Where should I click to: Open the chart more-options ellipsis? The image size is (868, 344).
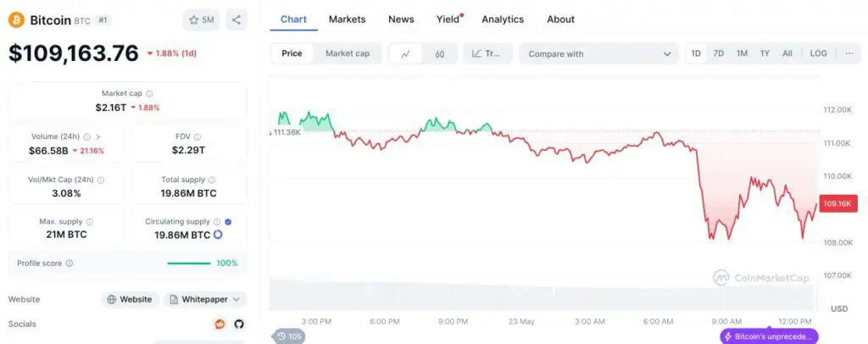[849, 53]
